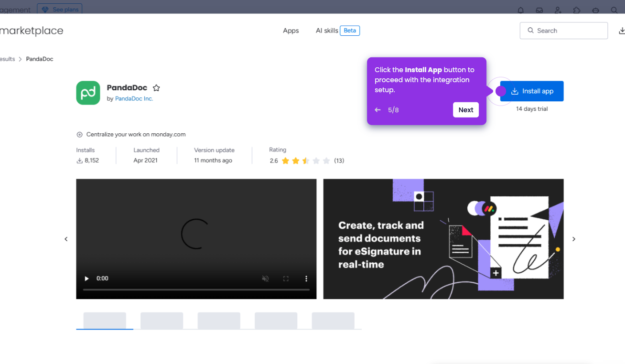Go back with tooltip left arrow

point(378,110)
